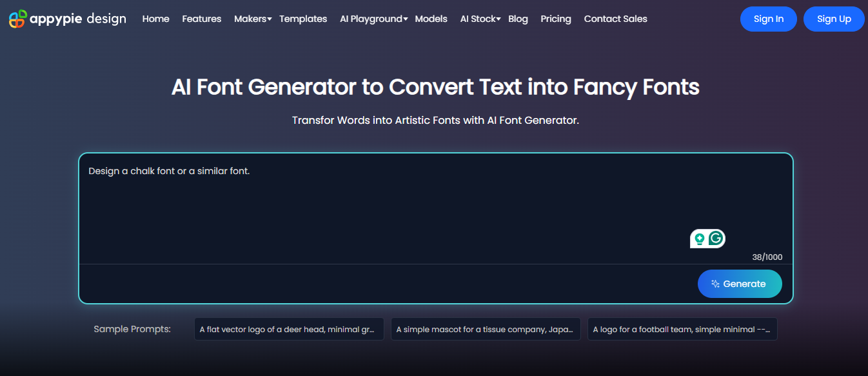Viewport: 868px width, 376px height.
Task: Open the Pricing page
Action: (x=556, y=19)
